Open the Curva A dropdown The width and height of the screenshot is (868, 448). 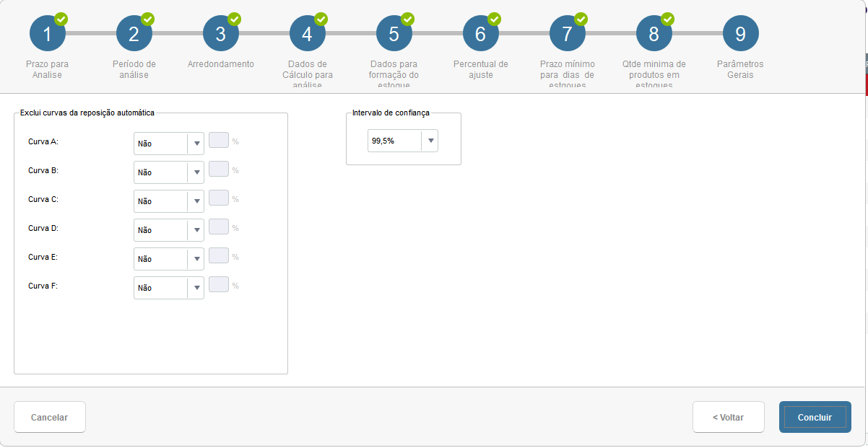[169, 144]
